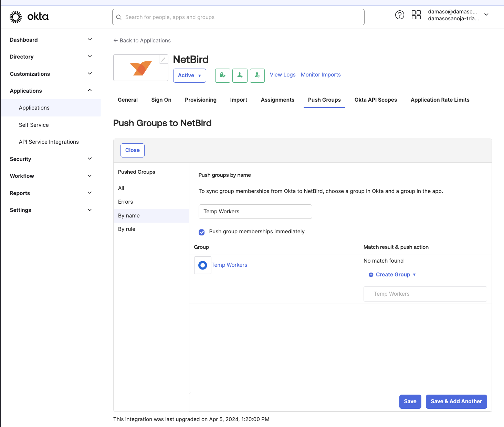Screen dimensions: 504x427
Task: Toggle the Active status dropdown button
Action: [x=189, y=75]
